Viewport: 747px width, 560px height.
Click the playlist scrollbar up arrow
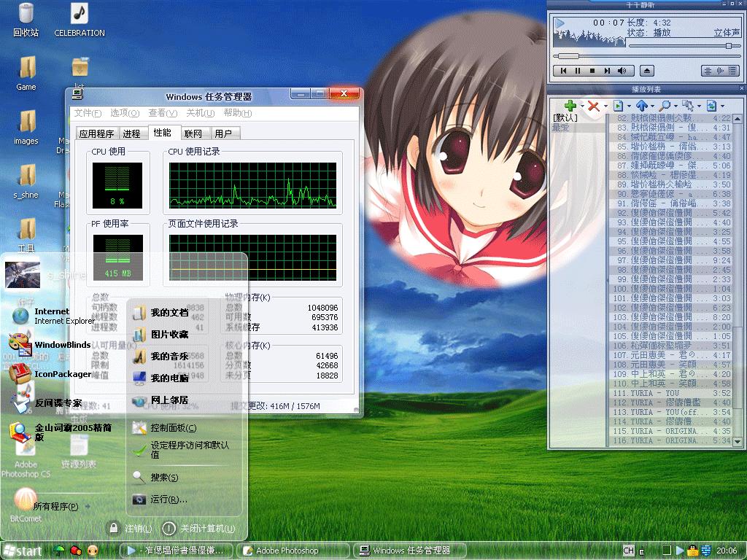coord(738,119)
